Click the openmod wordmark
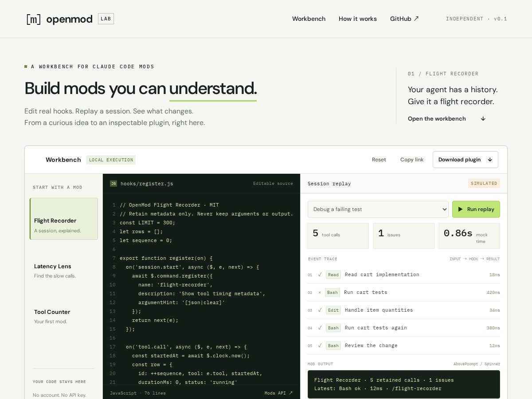The image size is (532, 399). pos(69,19)
